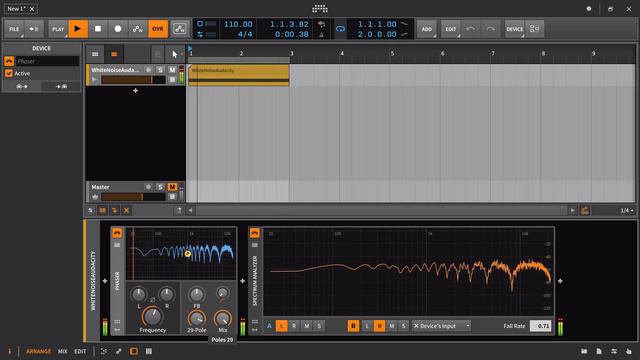The width and height of the screenshot is (640, 360).
Task: Toggle the orange follow-playback icon near 1/4
Action: [x=584, y=211]
